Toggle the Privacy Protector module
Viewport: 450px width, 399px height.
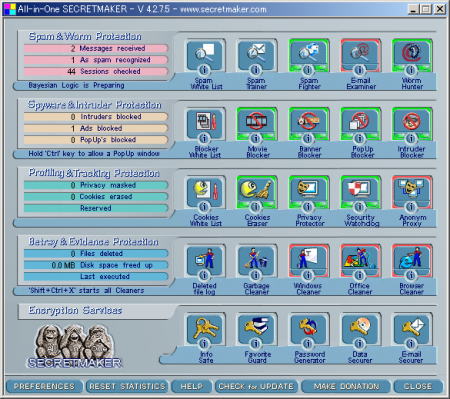tap(309, 191)
